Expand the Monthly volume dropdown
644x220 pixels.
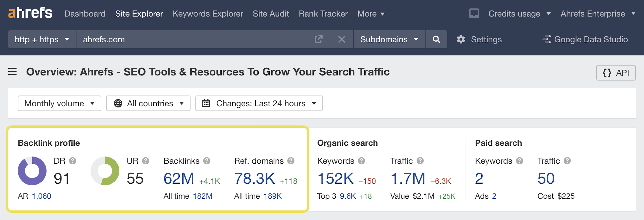59,103
